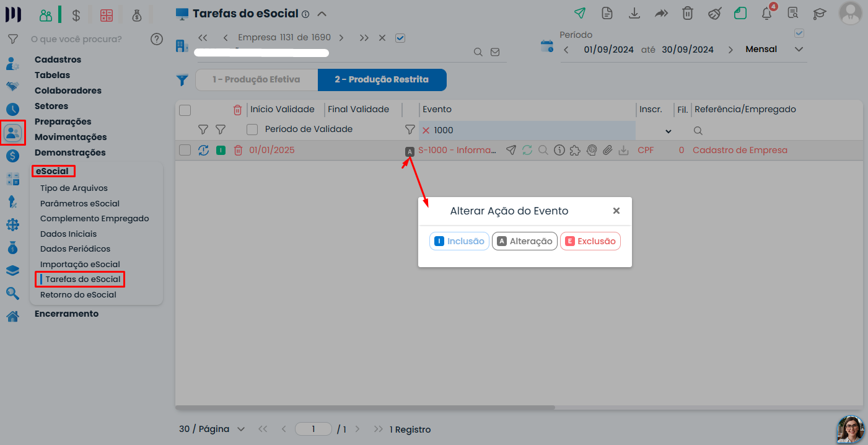Click the A action badge in S-1000 row
Image resolution: width=868 pixels, height=445 pixels.
(410, 151)
